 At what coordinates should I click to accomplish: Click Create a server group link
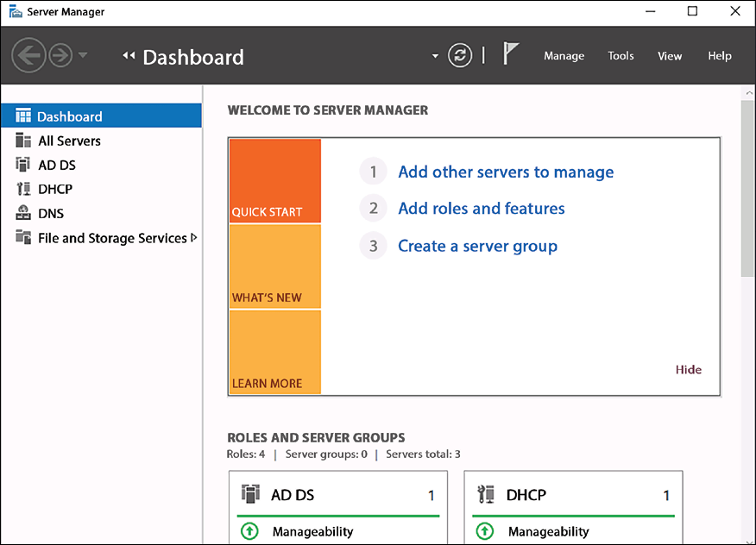coord(477,247)
